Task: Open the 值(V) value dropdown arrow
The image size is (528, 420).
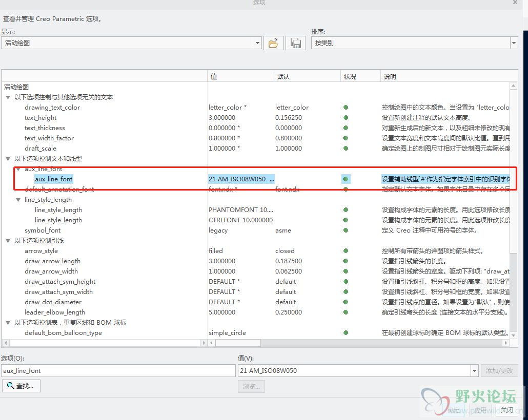Action: (x=474, y=370)
